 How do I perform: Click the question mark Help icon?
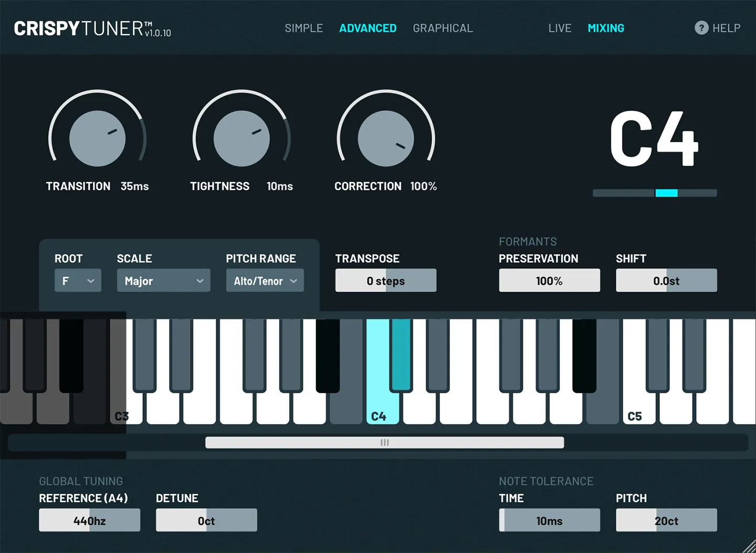(x=701, y=28)
